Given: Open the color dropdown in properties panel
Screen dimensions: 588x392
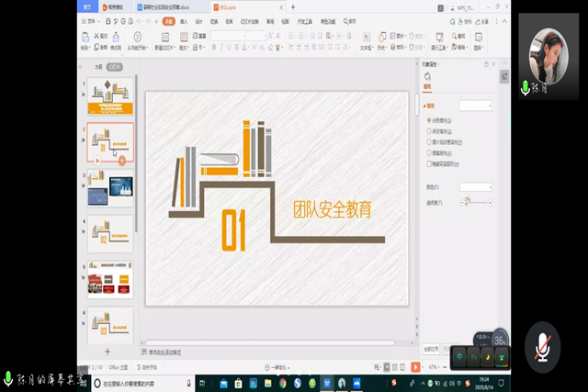Looking at the screenshot, I should [476, 186].
